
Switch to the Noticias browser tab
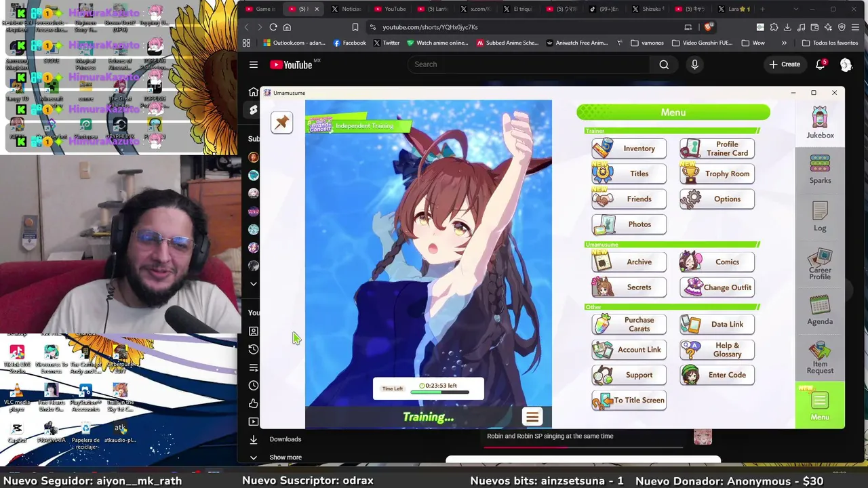347,9
